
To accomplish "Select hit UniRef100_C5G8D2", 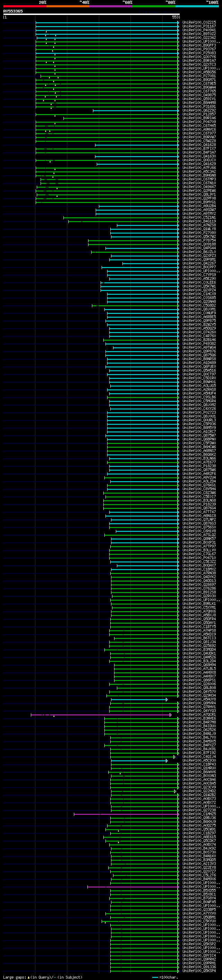I will [x=199, y=305].
